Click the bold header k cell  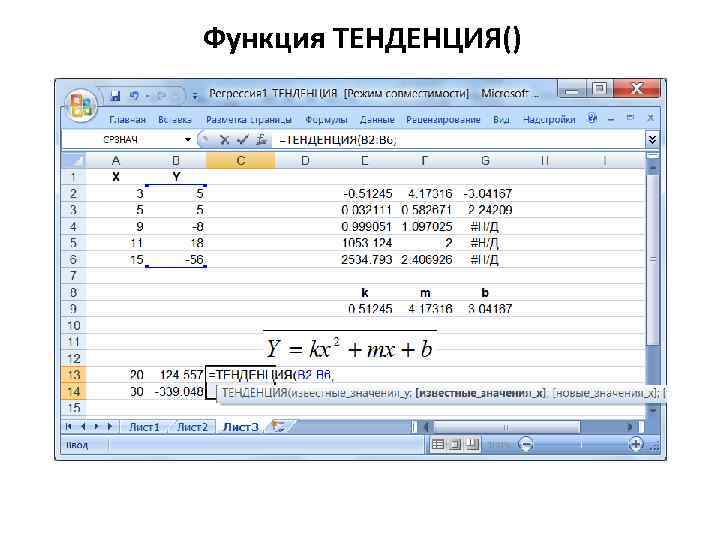click(x=365, y=293)
